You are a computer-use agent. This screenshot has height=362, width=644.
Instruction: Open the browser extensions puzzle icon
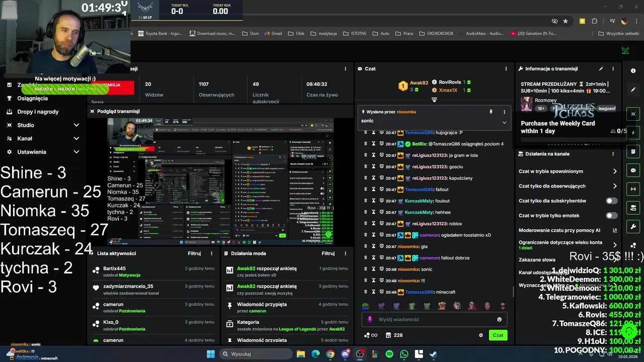pos(594,21)
